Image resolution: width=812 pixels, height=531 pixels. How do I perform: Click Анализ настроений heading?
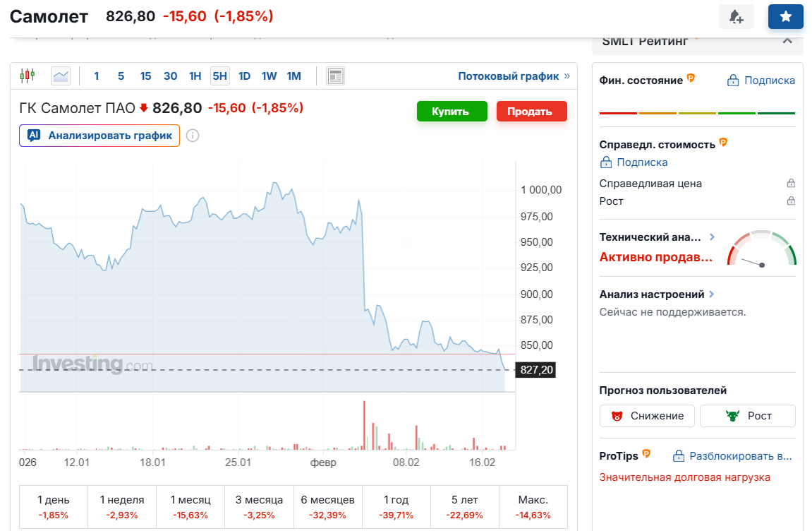pyautogui.click(x=651, y=294)
